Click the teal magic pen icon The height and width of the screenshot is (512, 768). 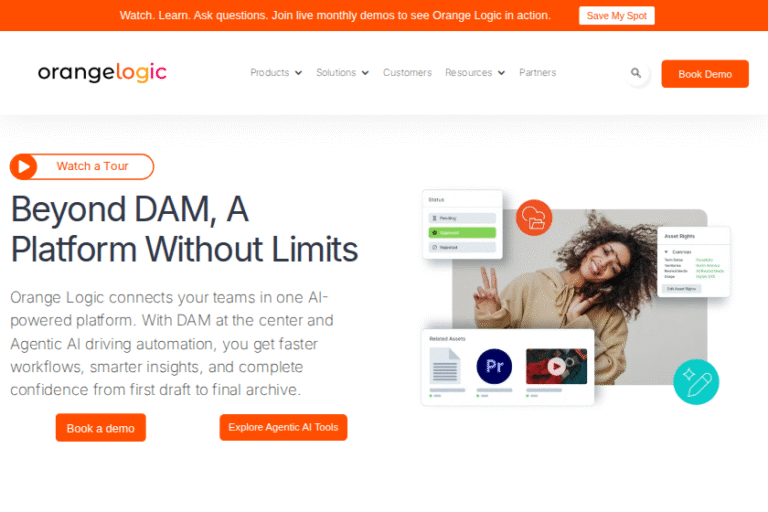point(696,382)
